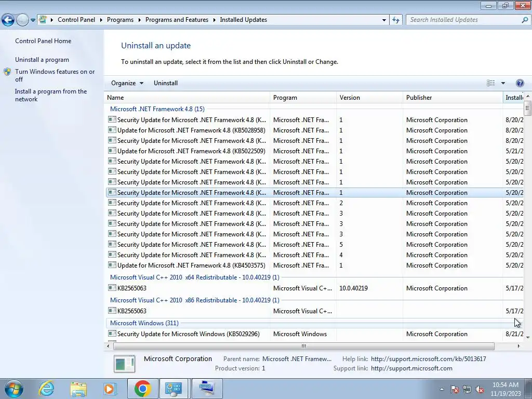Collapse the Visual C++ 2010 x86 Redistributable group
The image size is (532, 399).
194,300
